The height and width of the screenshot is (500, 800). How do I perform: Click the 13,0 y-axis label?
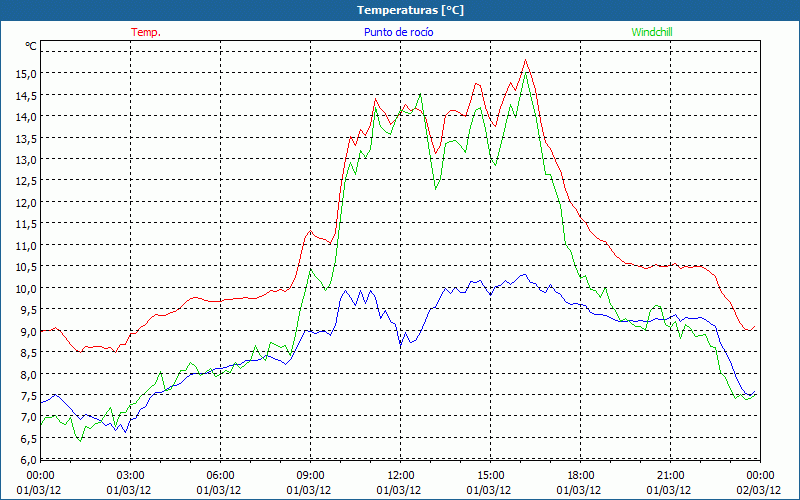(x=28, y=159)
